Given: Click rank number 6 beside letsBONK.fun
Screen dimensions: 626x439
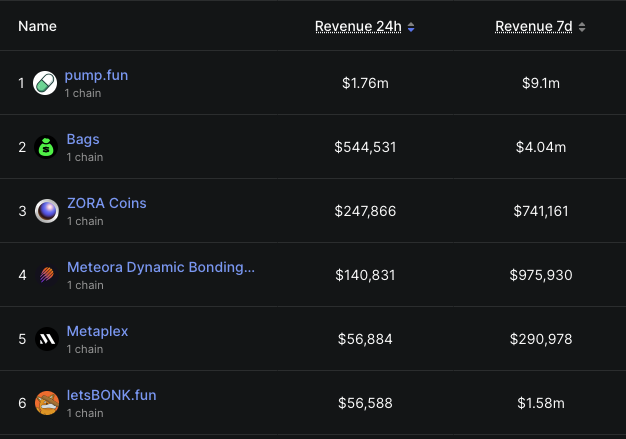Looking at the screenshot, I should click(x=22, y=403).
